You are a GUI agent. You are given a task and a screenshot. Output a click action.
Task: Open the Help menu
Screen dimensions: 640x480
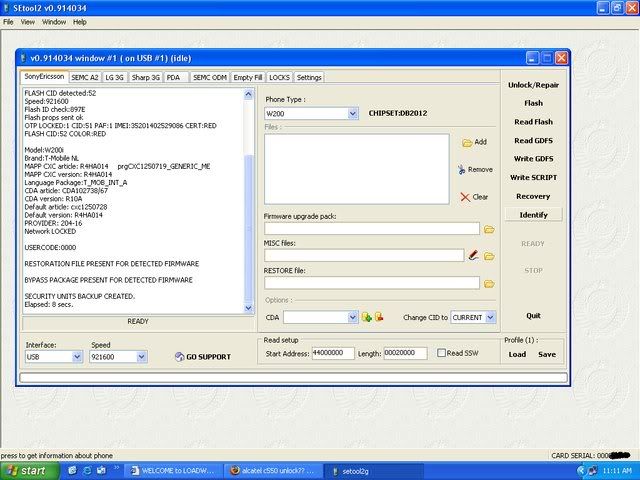click(x=80, y=22)
